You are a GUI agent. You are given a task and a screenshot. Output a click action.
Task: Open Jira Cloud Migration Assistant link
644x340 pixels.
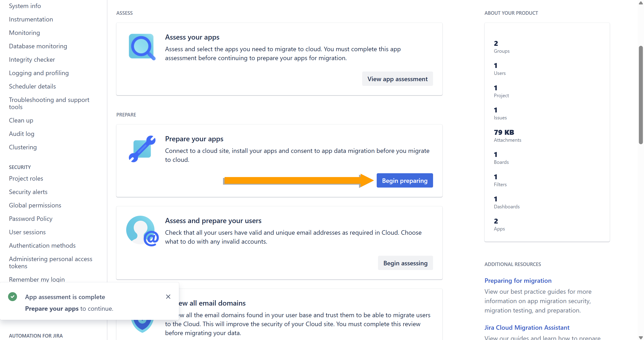tap(527, 327)
